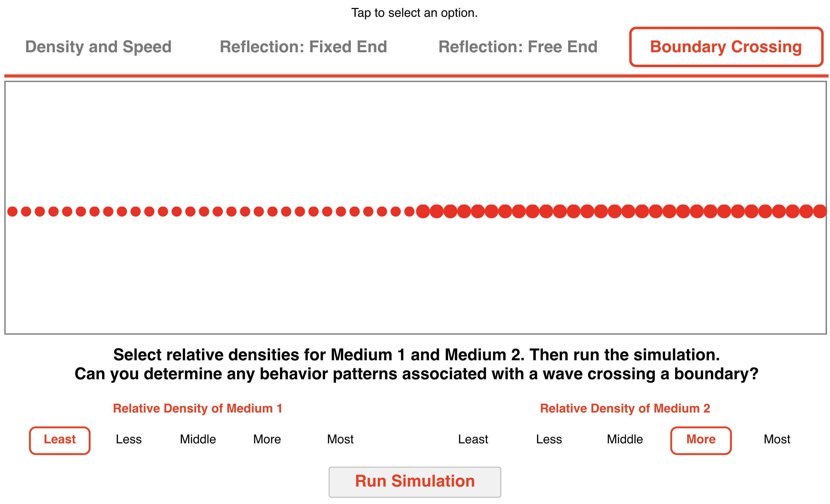Click the 'Tap to select an option' text
This screenshot has width=830, height=504.
tap(414, 13)
